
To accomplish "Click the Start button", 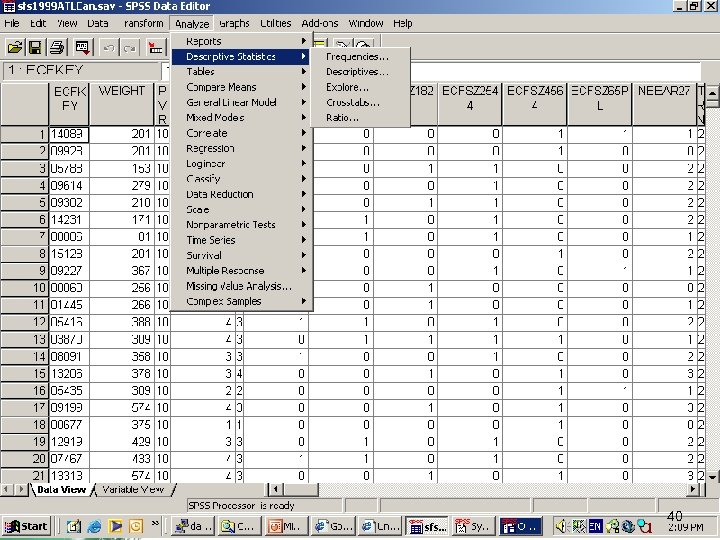I will click(x=27, y=526).
